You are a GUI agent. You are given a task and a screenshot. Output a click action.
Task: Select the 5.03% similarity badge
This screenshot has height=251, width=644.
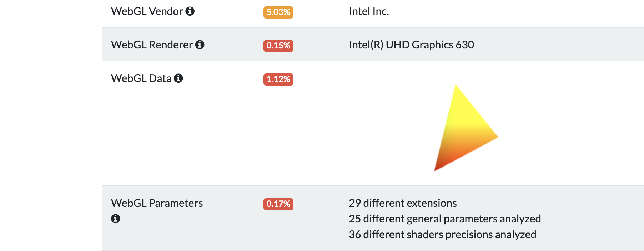pyautogui.click(x=278, y=12)
